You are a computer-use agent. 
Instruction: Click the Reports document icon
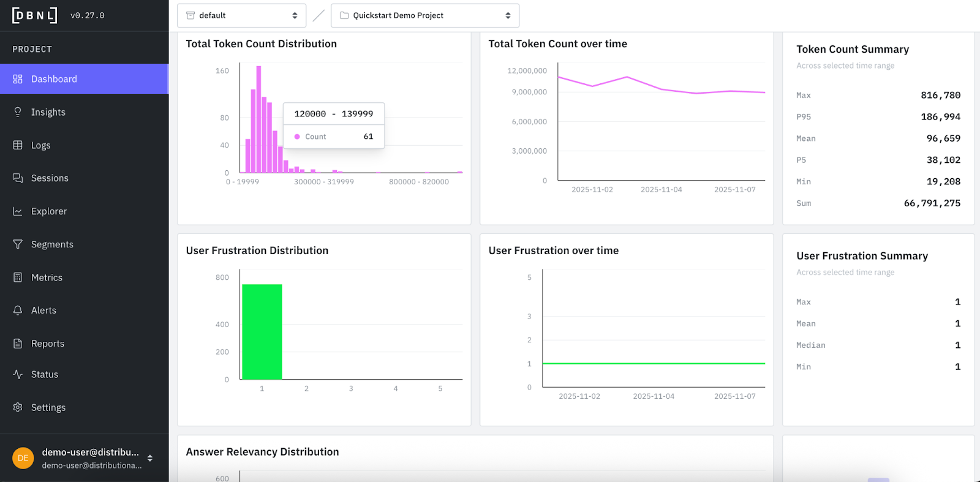point(18,344)
